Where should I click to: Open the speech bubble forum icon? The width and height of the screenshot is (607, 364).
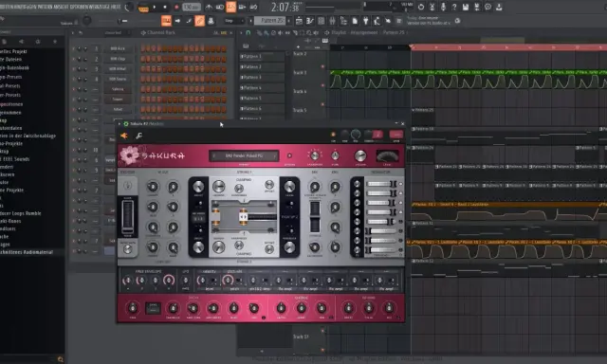coord(488,7)
